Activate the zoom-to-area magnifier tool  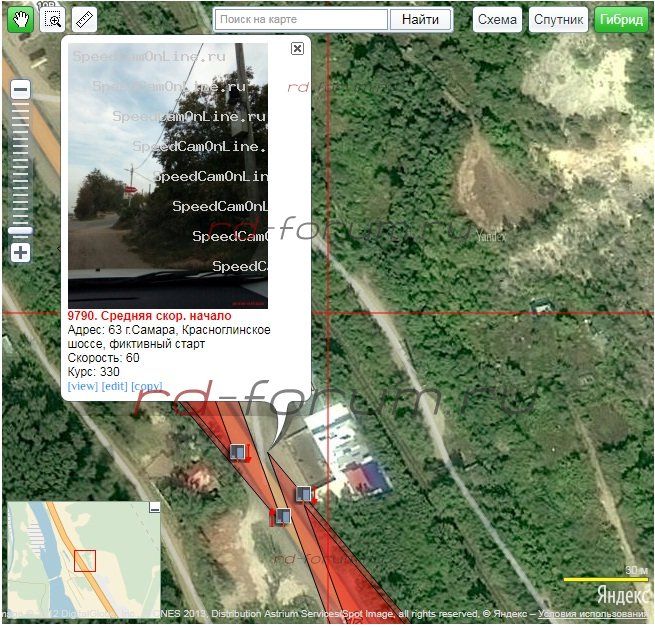(x=53, y=19)
